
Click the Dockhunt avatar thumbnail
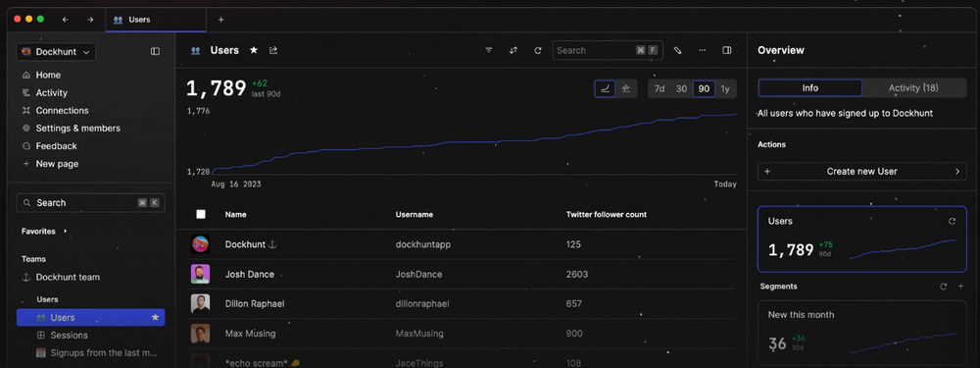[x=200, y=244]
